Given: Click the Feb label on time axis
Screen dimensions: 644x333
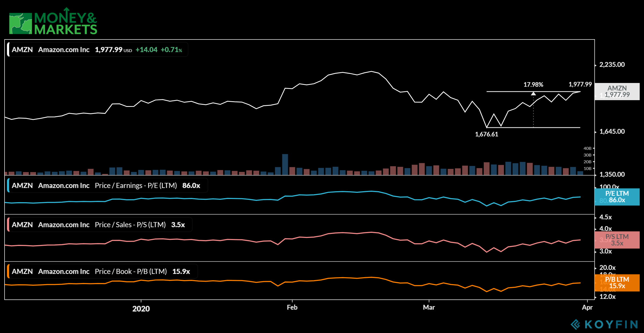Looking at the screenshot, I should click(292, 307).
